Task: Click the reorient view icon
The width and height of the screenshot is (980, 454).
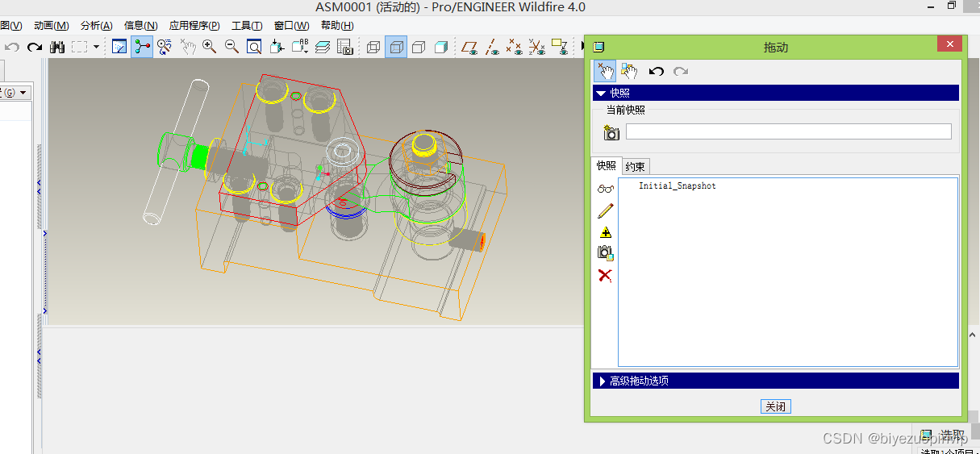Action: pos(277,47)
